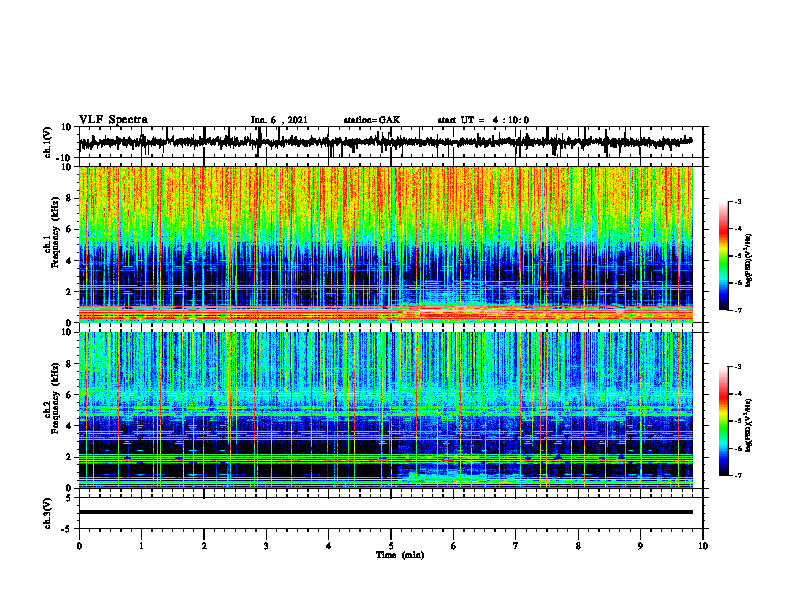Click the time axis tick label "6"

pos(454,546)
